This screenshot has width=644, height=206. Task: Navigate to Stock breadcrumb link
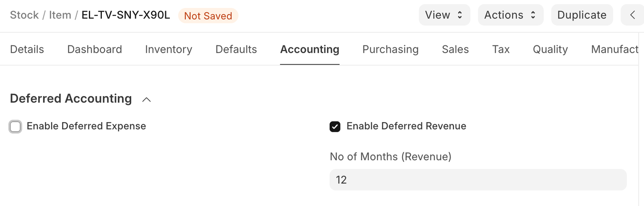(24, 15)
